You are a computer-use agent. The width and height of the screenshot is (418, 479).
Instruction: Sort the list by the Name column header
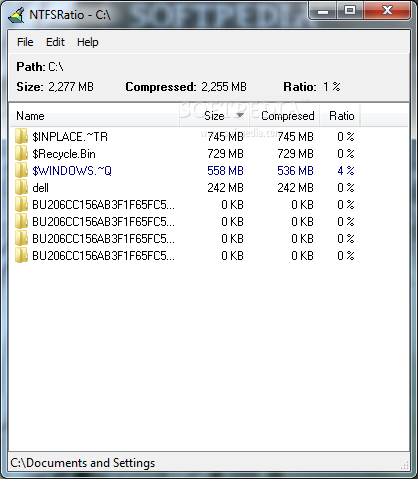click(x=94, y=116)
